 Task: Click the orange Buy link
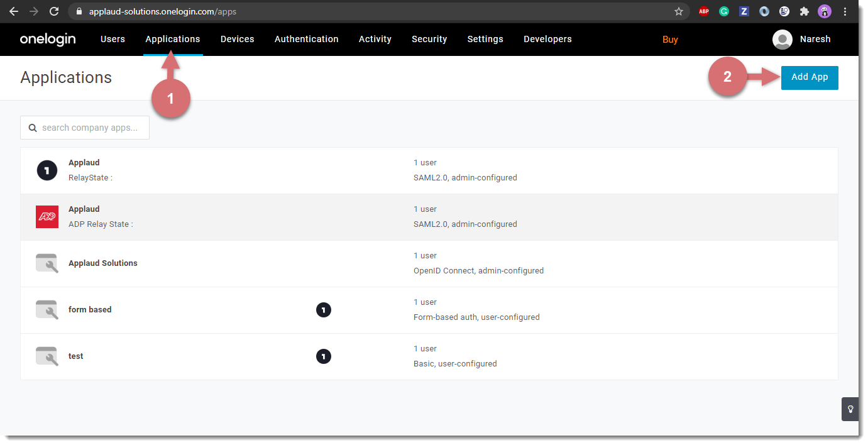pos(670,40)
